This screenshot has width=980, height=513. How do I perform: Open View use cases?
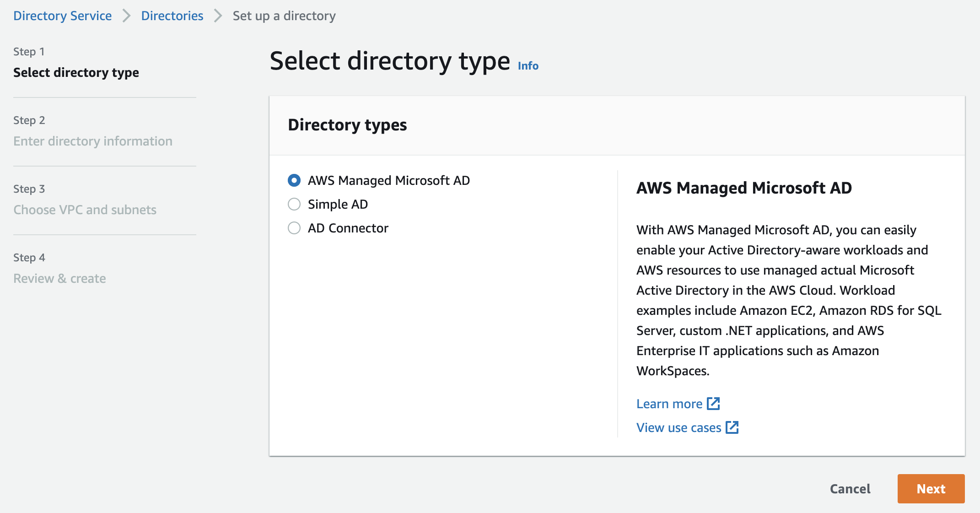[678, 427]
